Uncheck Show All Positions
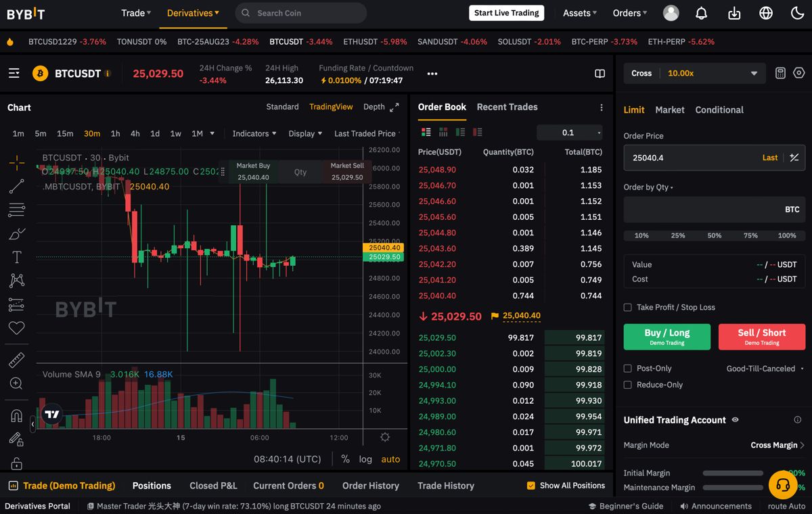 (531, 486)
